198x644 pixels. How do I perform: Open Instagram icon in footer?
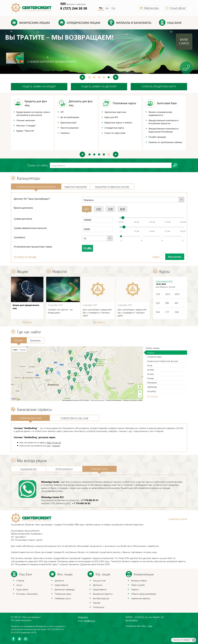pos(26,639)
